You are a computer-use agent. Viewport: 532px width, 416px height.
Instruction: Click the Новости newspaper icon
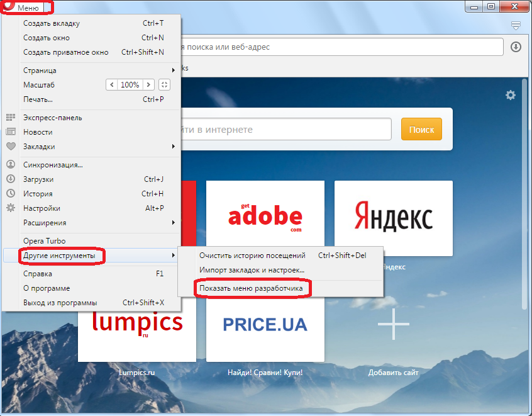(x=11, y=132)
